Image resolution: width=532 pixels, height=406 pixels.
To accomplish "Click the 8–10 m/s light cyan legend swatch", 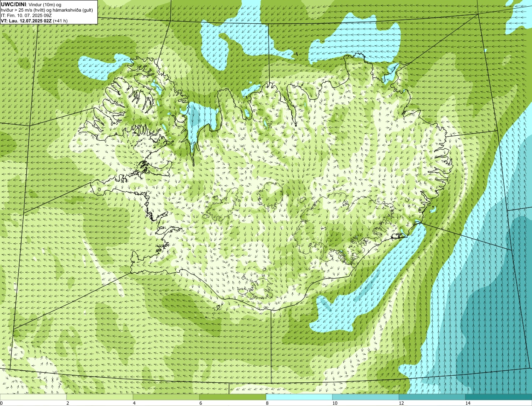I will pos(299,397).
